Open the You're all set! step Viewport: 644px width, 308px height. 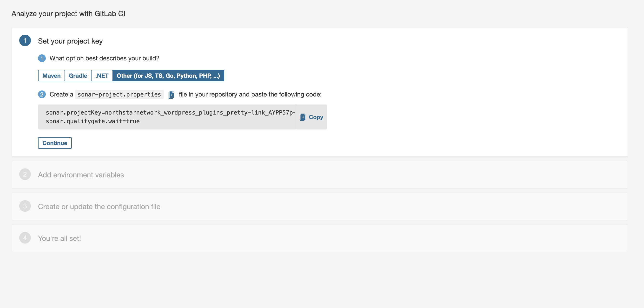click(x=59, y=238)
